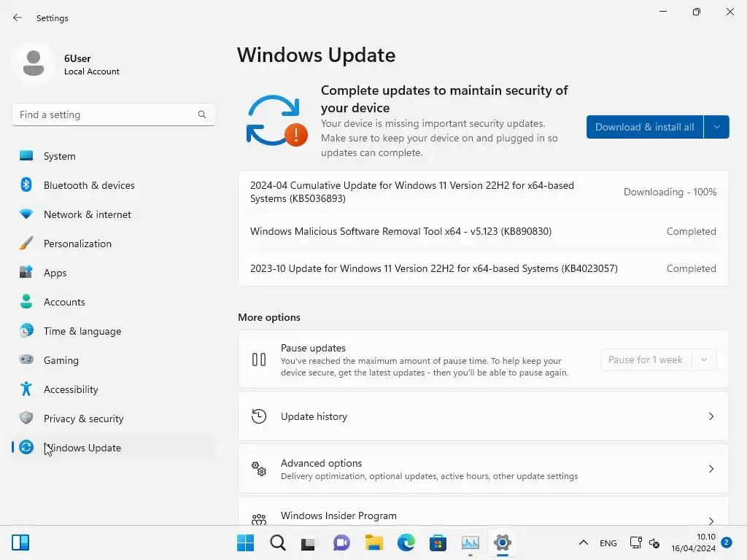Open the 6User account profile picture
Screen dimensions: 747x560
point(34,63)
